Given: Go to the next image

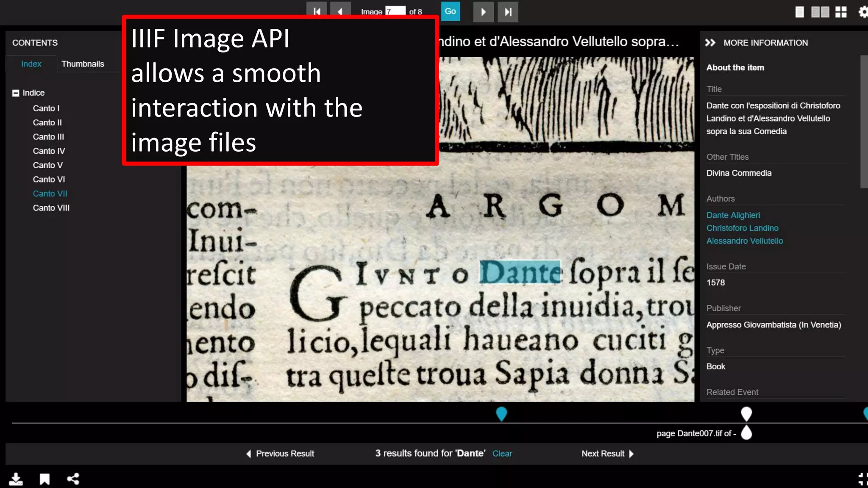Looking at the screenshot, I should tap(484, 12).
